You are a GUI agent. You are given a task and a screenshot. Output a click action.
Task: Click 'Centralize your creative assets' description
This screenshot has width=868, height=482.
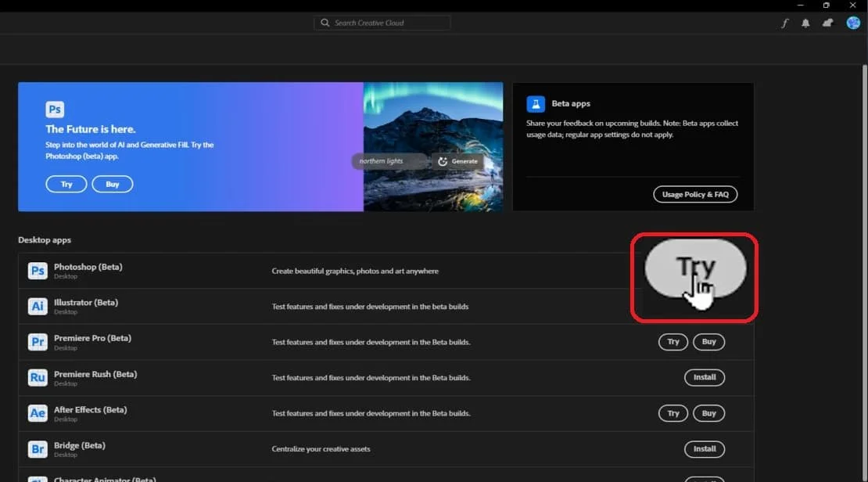(x=321, y=449)
